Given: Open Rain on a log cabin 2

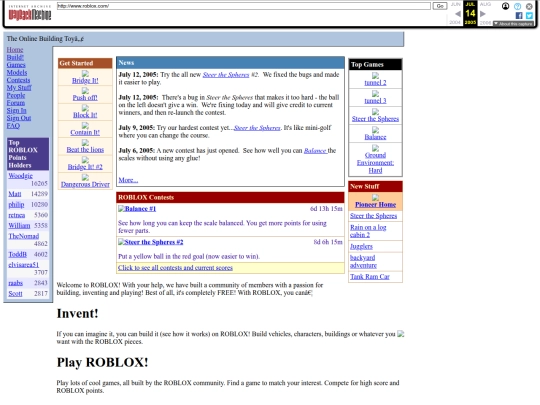Looking at the screenshot, I should [368, 231].
